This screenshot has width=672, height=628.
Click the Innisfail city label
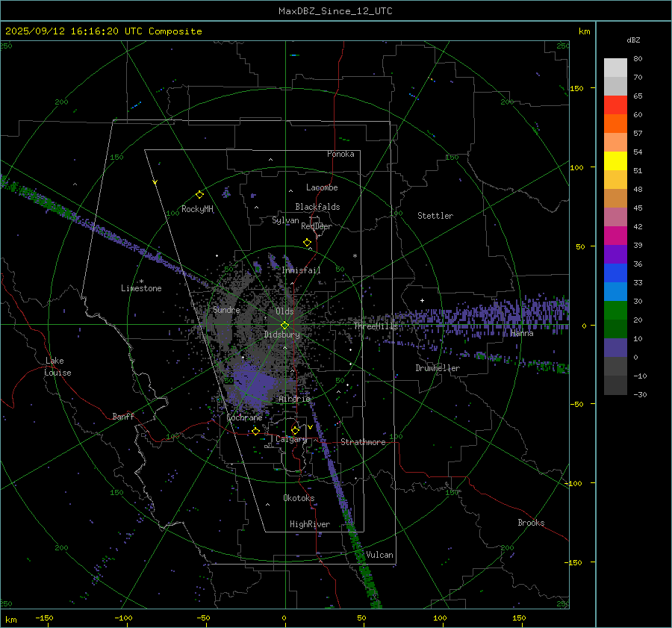click(x=301, y=270)
